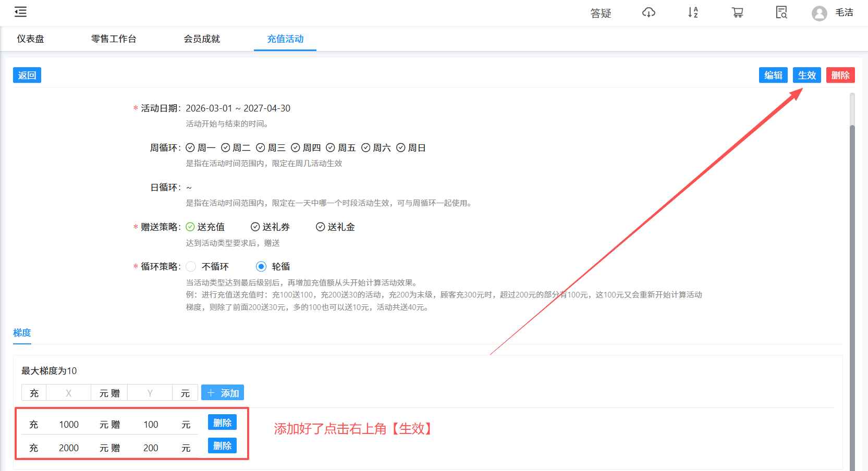Select the 不循环 radio option
The width and height of the screenshot is (868, 471).
tap(191, 266)
